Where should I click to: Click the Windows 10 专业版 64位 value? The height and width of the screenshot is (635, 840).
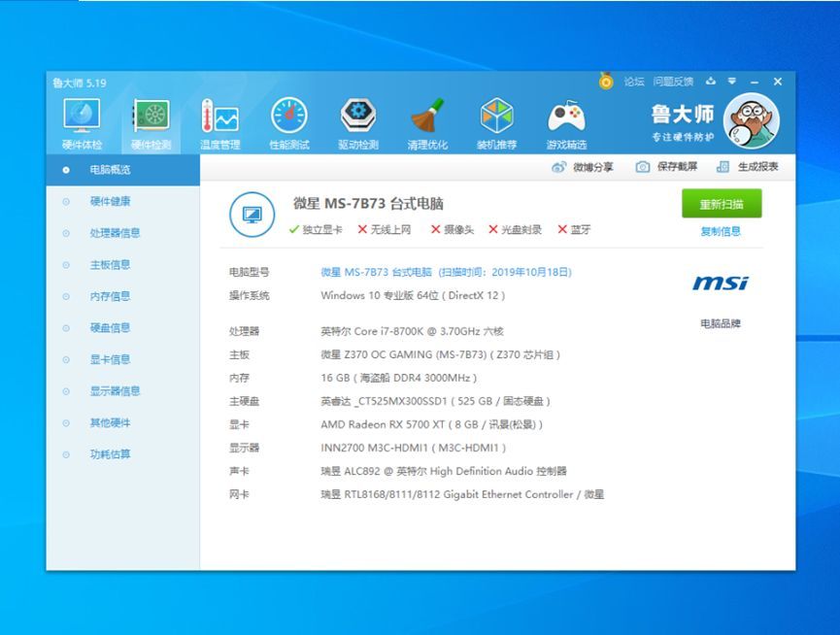click(413, 295)
